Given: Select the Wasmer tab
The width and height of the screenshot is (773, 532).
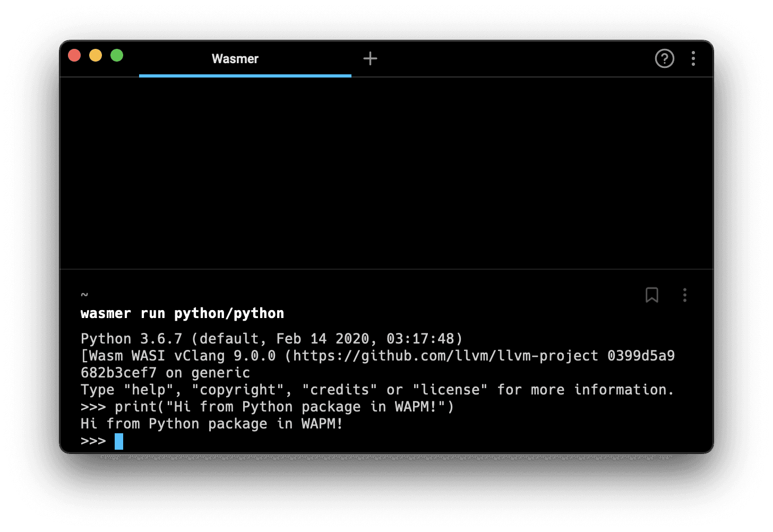Looking at the screenshot, I should [x=245, y=58].
